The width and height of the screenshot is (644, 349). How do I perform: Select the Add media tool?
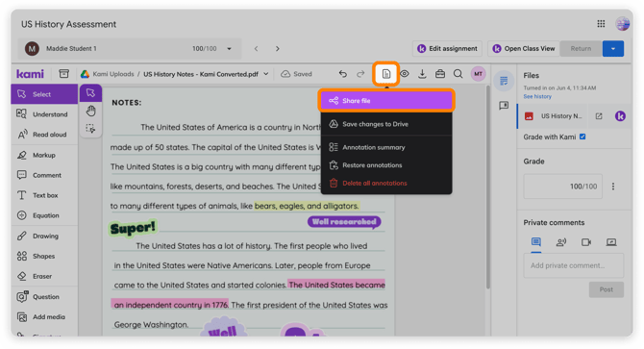(44, 317)
